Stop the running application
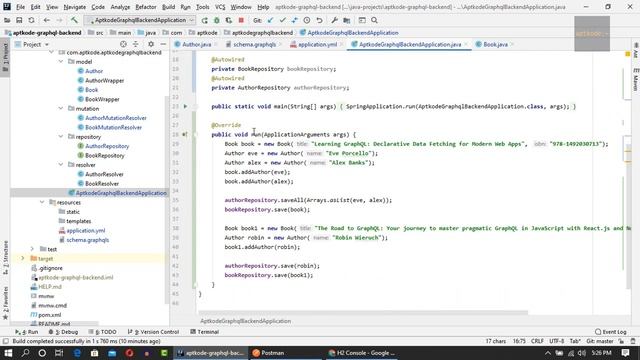Image resolution: width=640 pixels, height=360 pixels. 241,20
